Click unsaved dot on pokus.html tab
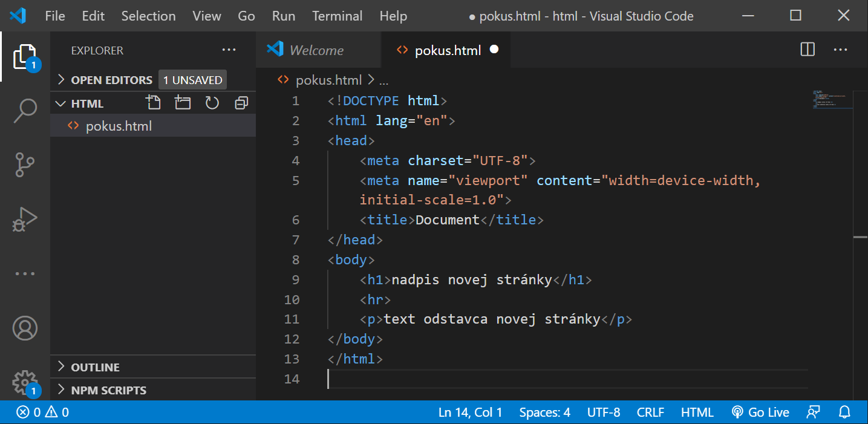 494,50
